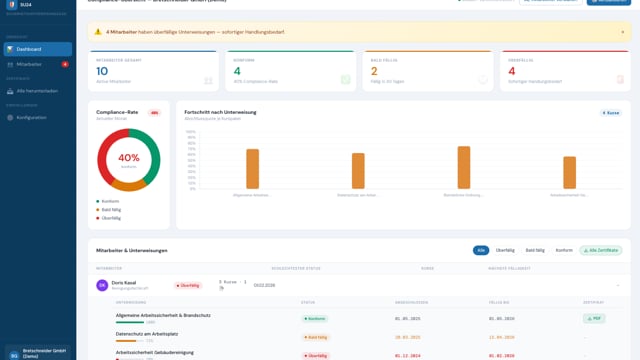Click the fourth orange bar in the chart

569,173
